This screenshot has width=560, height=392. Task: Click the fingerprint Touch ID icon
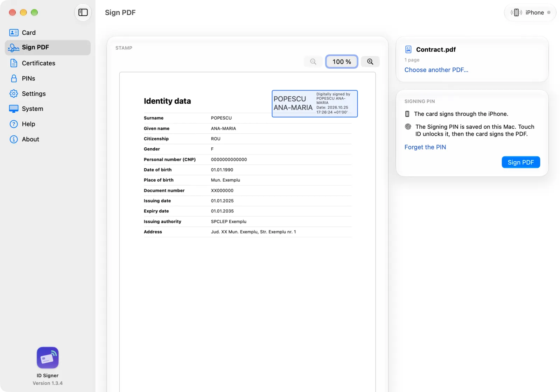coord(408,127)
